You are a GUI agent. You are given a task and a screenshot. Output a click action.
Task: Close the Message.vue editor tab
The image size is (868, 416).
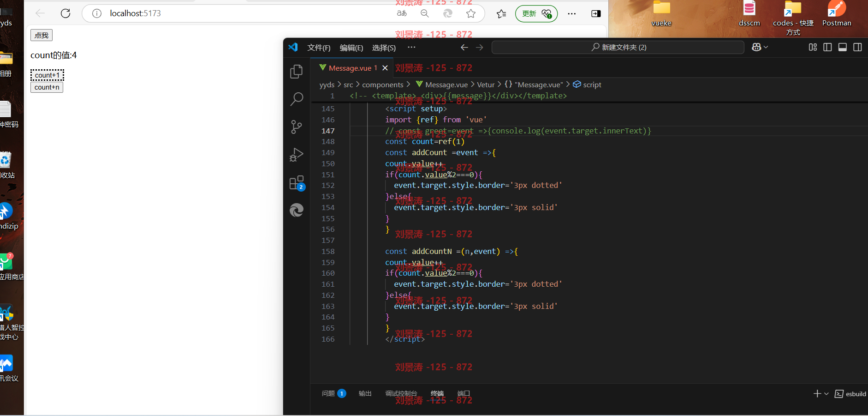(x=385, y=68)
